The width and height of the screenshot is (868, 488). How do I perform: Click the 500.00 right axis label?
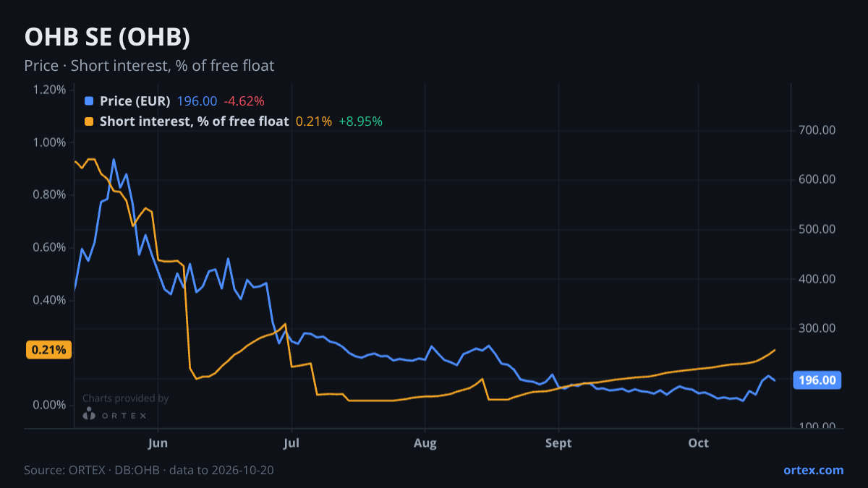(817, 229)
